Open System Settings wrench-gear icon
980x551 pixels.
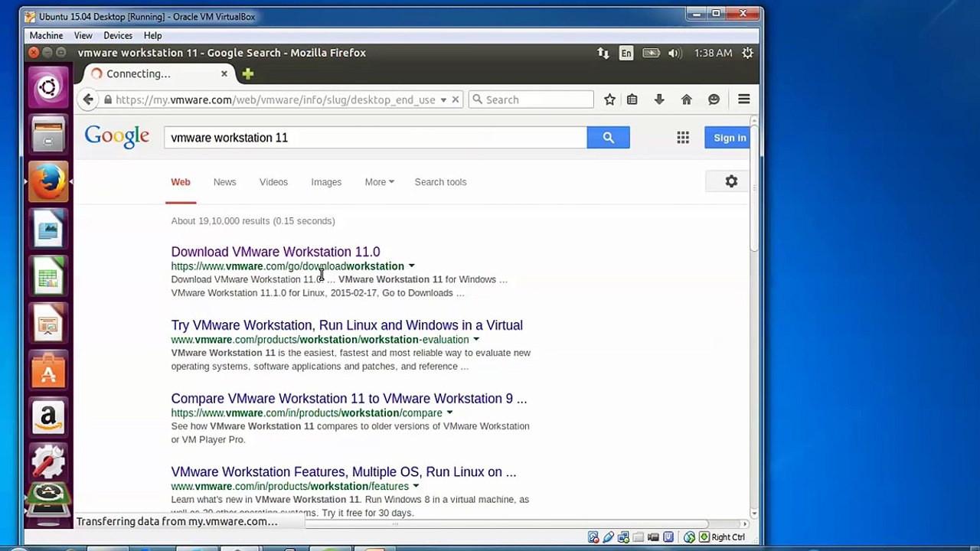(48, 463)
